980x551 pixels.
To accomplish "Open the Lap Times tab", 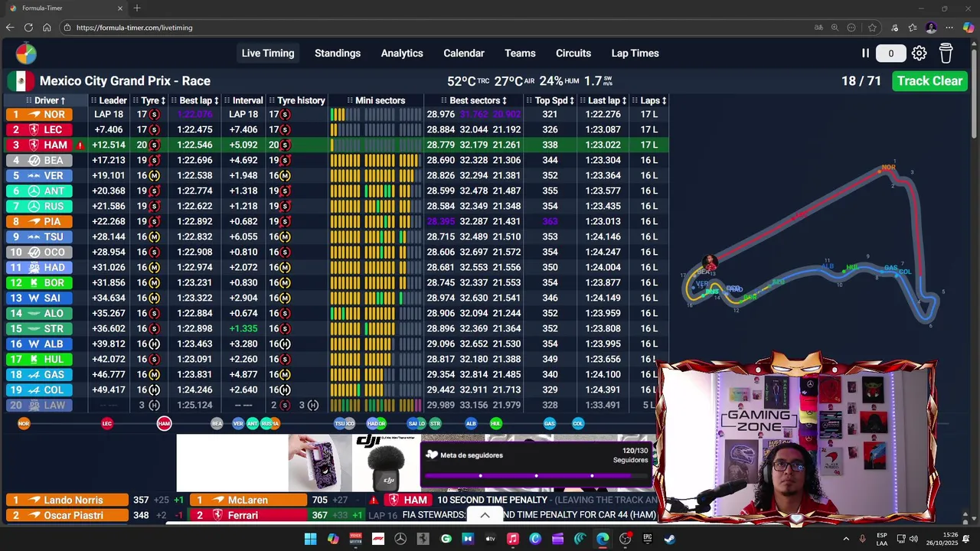I will coord(635,54).
